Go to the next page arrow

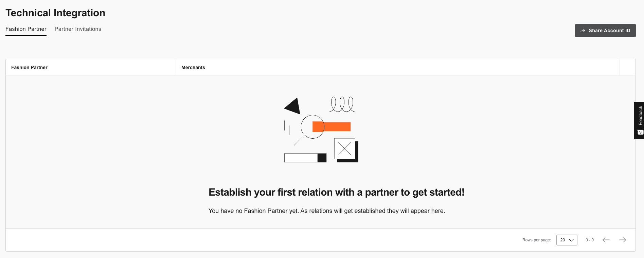tap(623, 240)
